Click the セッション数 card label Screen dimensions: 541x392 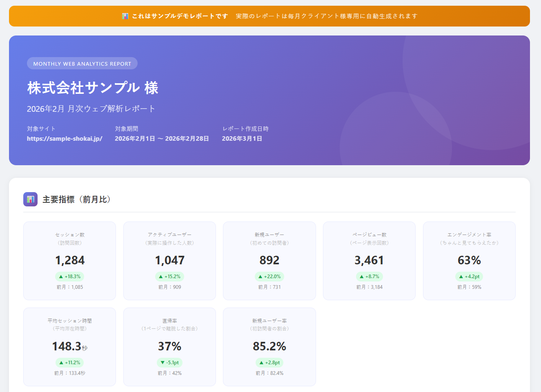click(70, 235)
